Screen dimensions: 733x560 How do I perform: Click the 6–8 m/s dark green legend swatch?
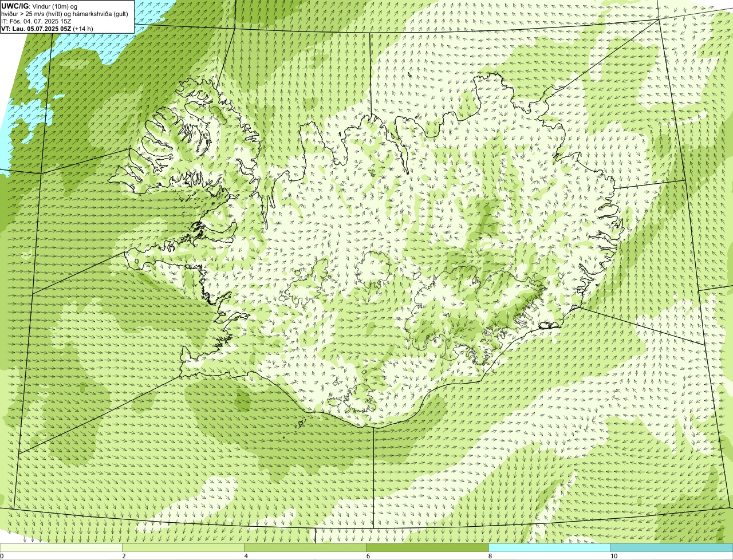point(427,548)
